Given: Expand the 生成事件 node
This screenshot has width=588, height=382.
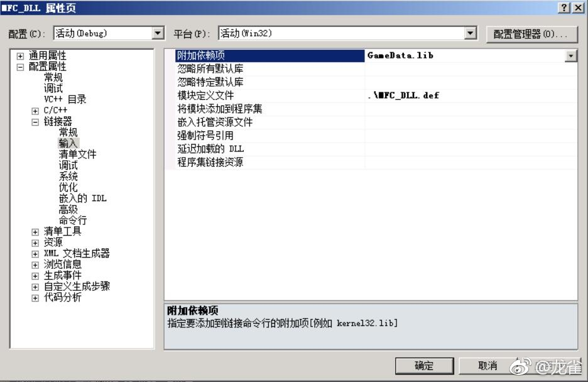Looking at the screenshot, I should 35,276.
